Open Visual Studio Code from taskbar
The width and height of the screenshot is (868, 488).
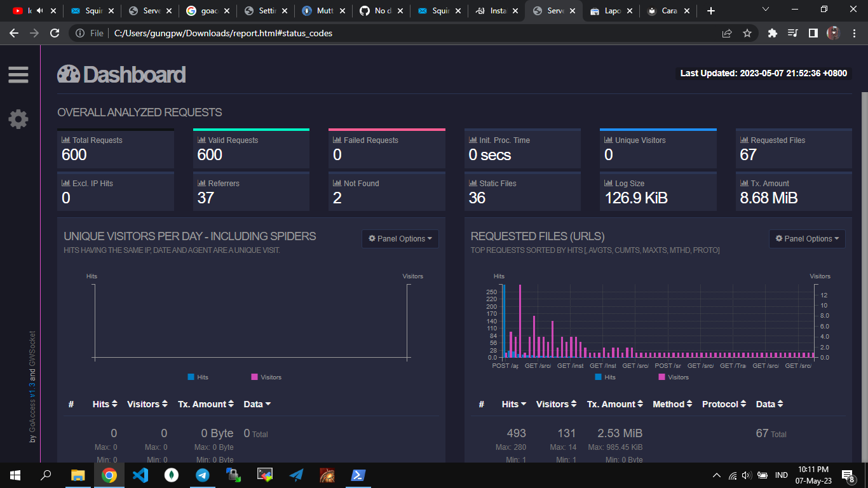pos(140,475)
